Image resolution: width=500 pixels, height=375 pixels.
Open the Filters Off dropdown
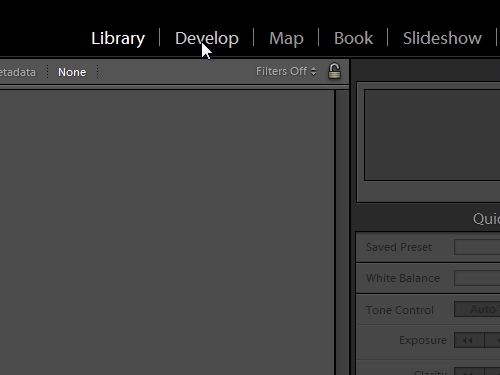(x=286, y=71)
